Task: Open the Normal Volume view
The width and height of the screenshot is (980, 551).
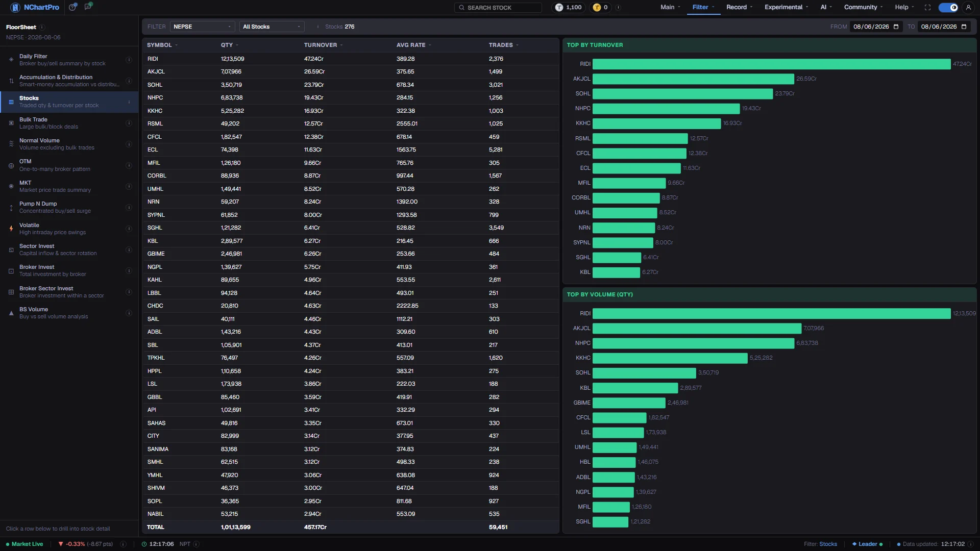Action: tap(69, 144)
